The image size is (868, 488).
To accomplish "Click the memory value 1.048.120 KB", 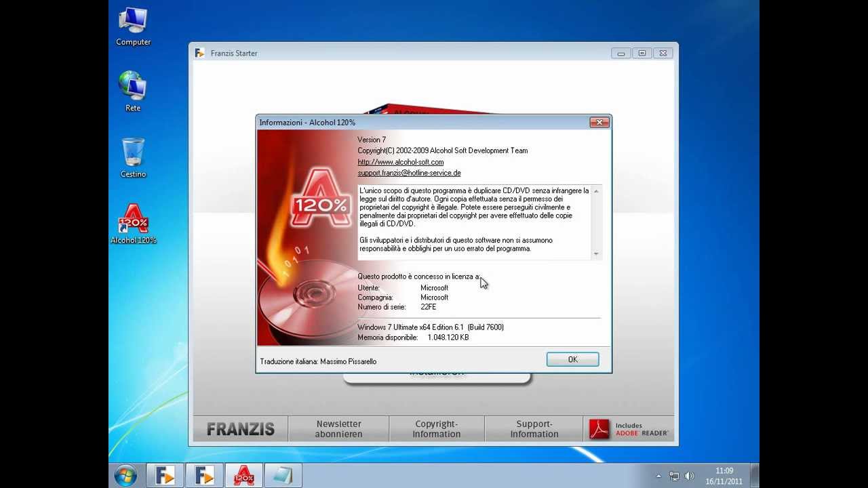I will (x=448, y=338).
